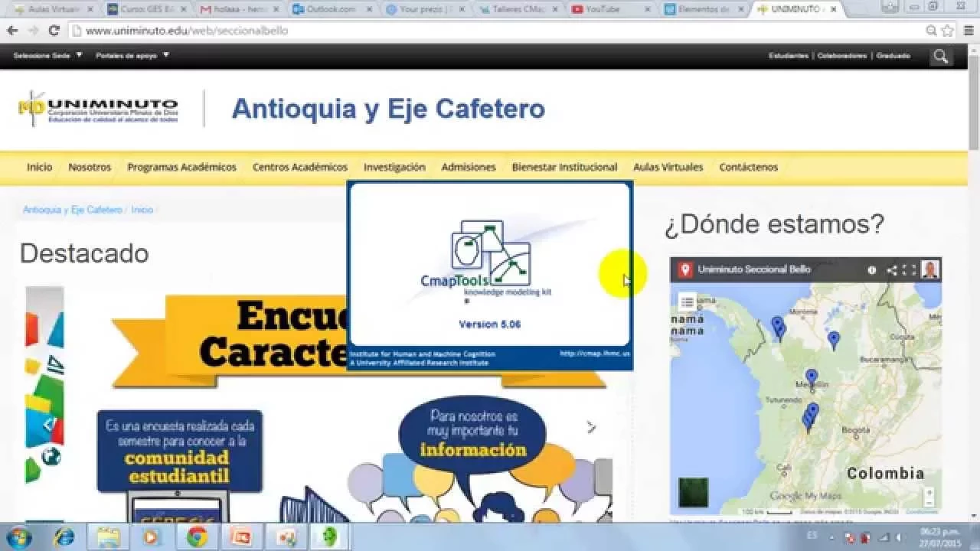Click the Antioquia y Eje Cafetero breadcrumb
Image resolution: width=980 pixels, height=551 pixels.
72,210
